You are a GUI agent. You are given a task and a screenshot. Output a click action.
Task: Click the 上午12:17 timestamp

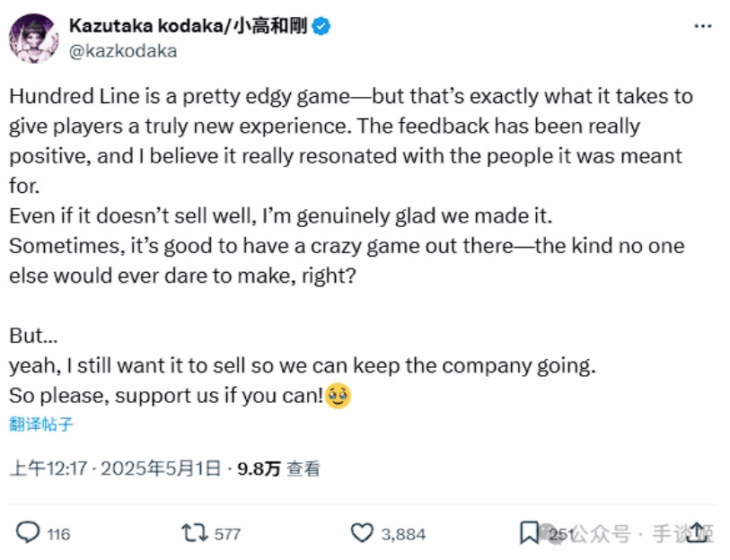click(50, 468)
